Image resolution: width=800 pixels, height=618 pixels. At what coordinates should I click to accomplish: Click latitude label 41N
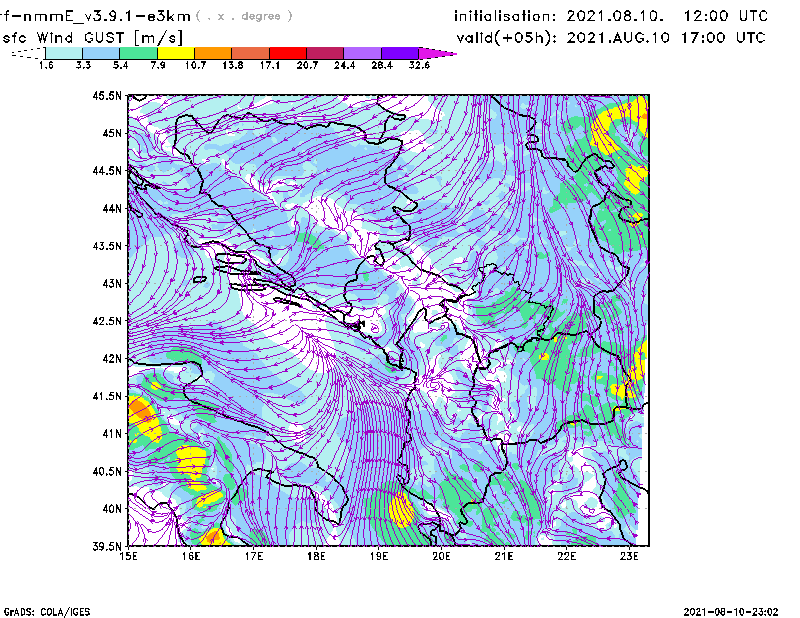[112, 434]
